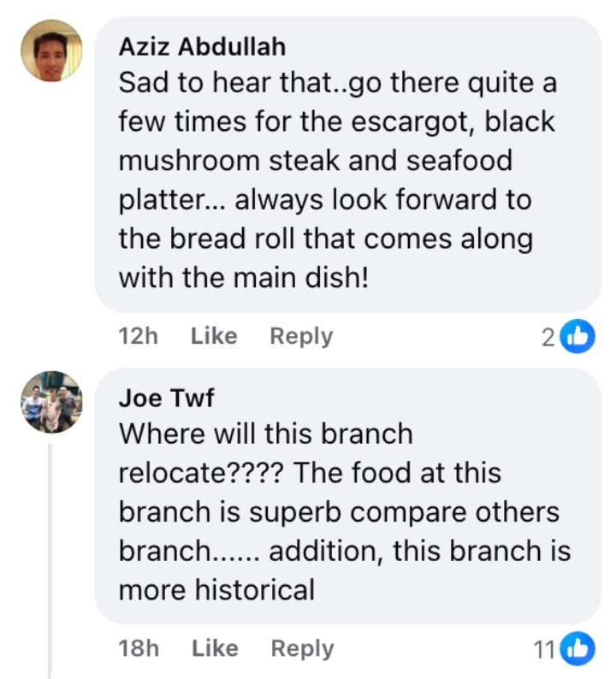The width and height of the screenshot is (616, 679).
Task: Reply to Aziz Abdullah's comment
Action: [301, 337]
